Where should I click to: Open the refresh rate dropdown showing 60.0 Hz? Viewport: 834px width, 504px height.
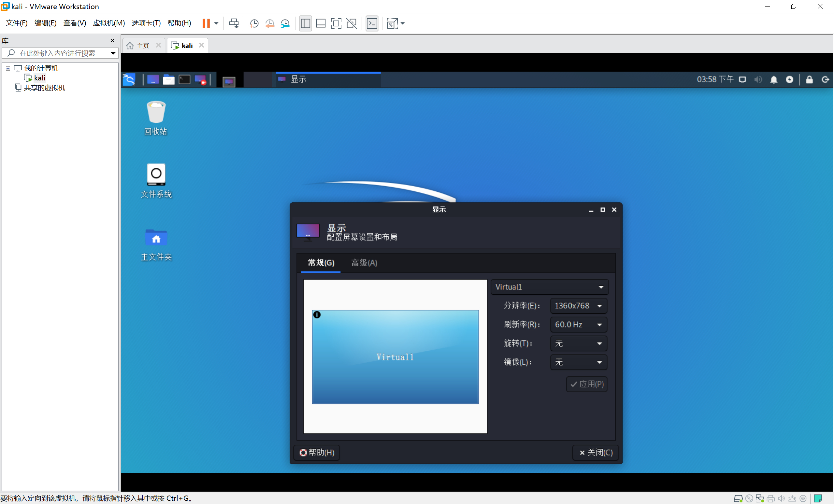[x=578, y=324]
